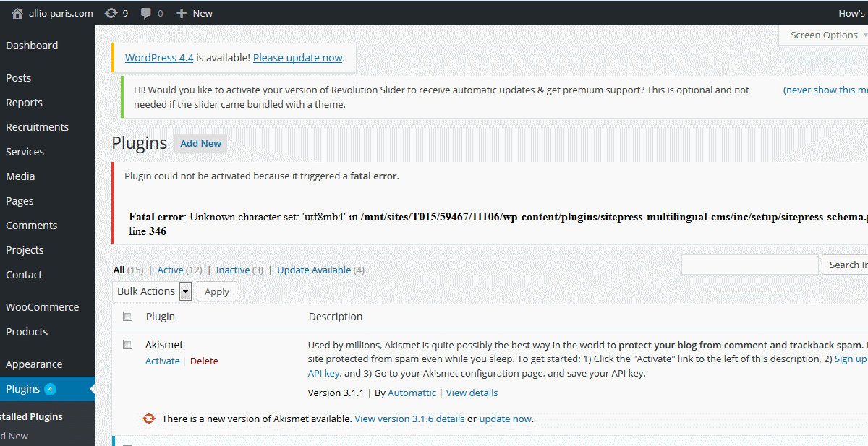Click the Akismet update available refresh icon
The width and height of the screenshot is (868, 446).
[149, 419]
